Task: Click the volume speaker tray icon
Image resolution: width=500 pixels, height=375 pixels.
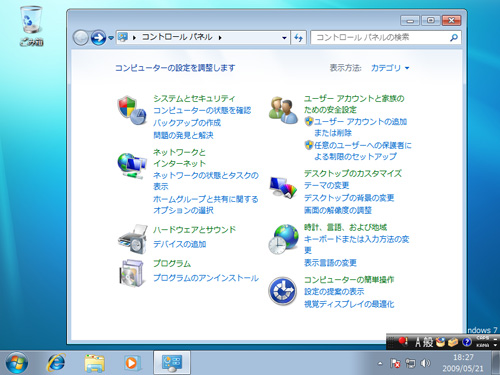Action: 425,363
